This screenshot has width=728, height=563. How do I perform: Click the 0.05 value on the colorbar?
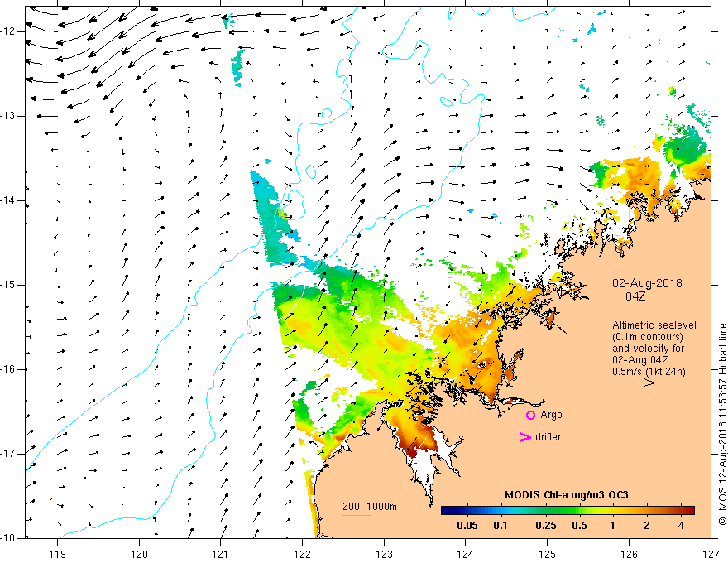[467, 526]
